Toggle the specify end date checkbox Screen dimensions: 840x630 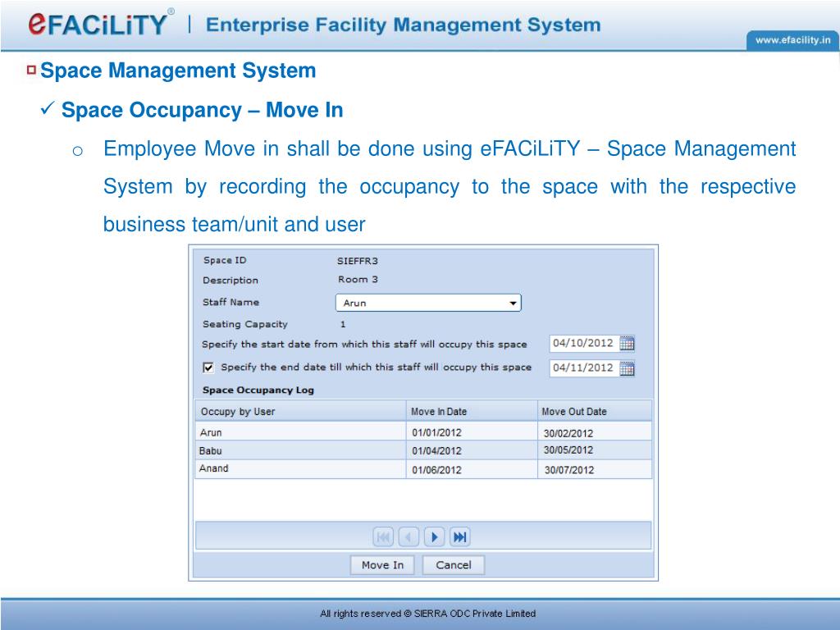(x=208, y=367)
